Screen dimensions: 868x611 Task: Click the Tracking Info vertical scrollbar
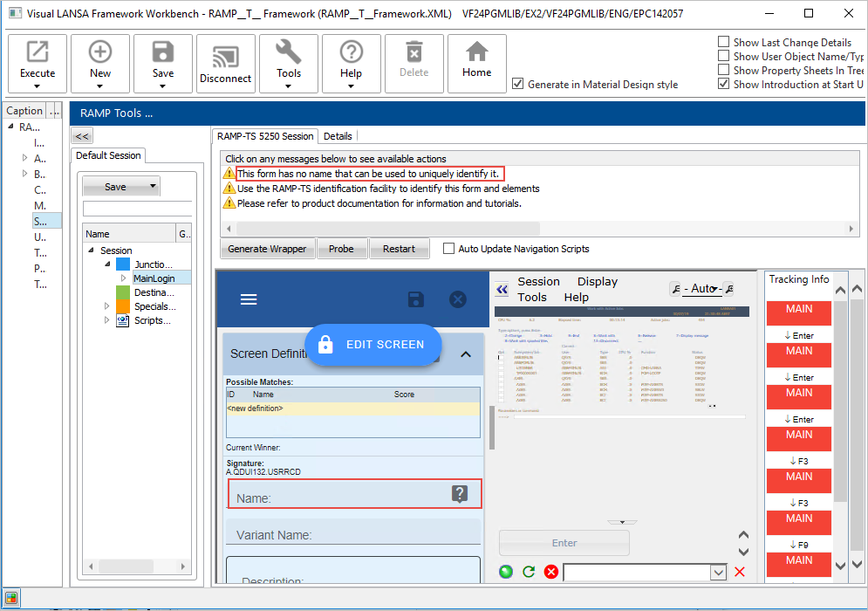point(840,402)
